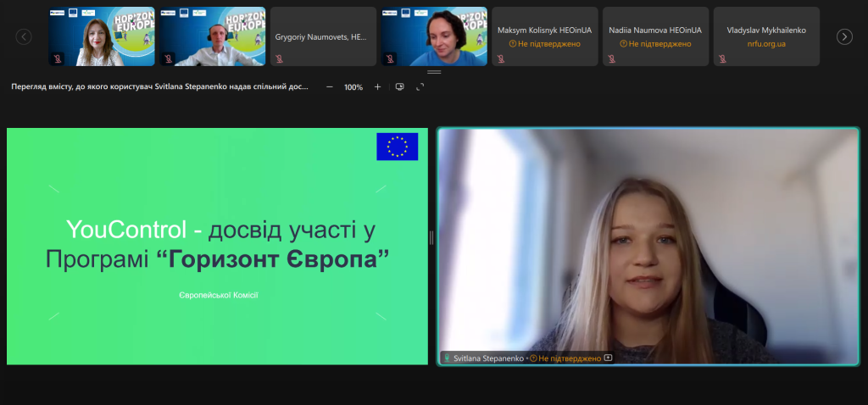Click Svitlana Stepanenko name label on video

[x=488, y=358]
